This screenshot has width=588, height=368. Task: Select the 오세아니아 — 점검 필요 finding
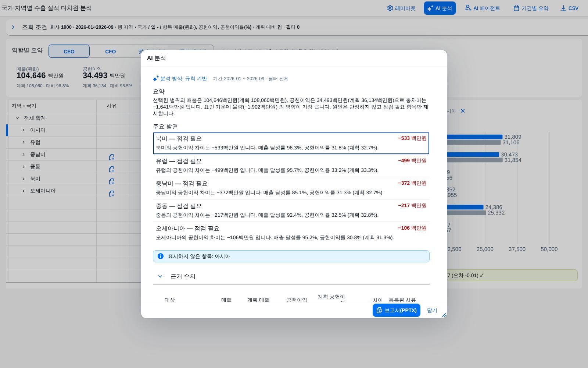[291, 233]
